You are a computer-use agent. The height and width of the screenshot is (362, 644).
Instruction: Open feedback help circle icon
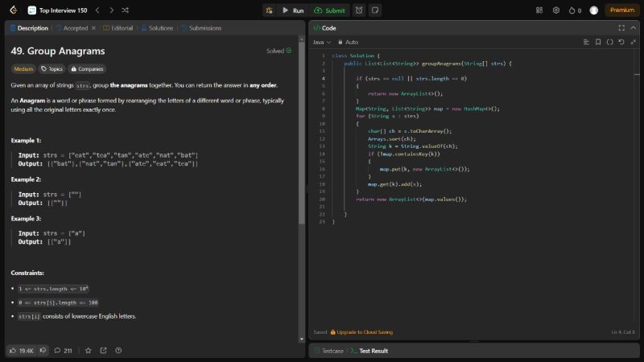[118, 351]
